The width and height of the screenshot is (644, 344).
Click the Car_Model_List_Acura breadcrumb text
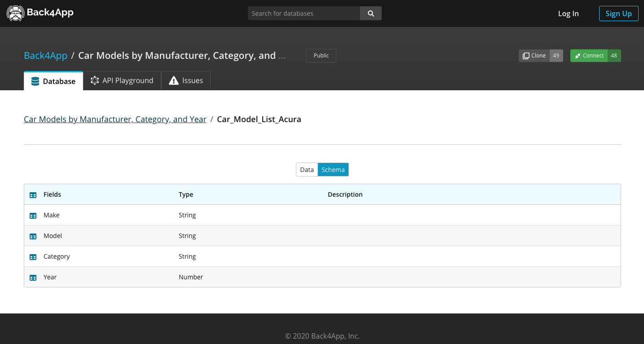tap(259, 119)
